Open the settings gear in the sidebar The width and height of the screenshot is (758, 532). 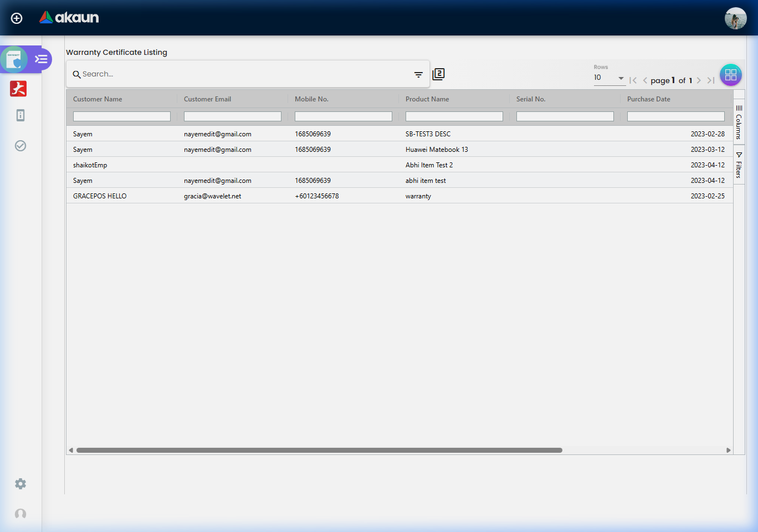pyautogui.click(x=21, y=484)
